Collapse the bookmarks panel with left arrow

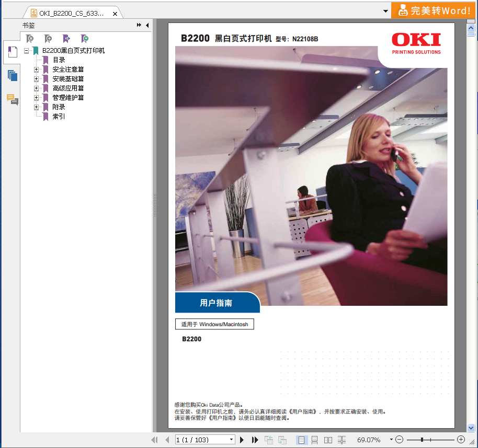pos(147,25)
